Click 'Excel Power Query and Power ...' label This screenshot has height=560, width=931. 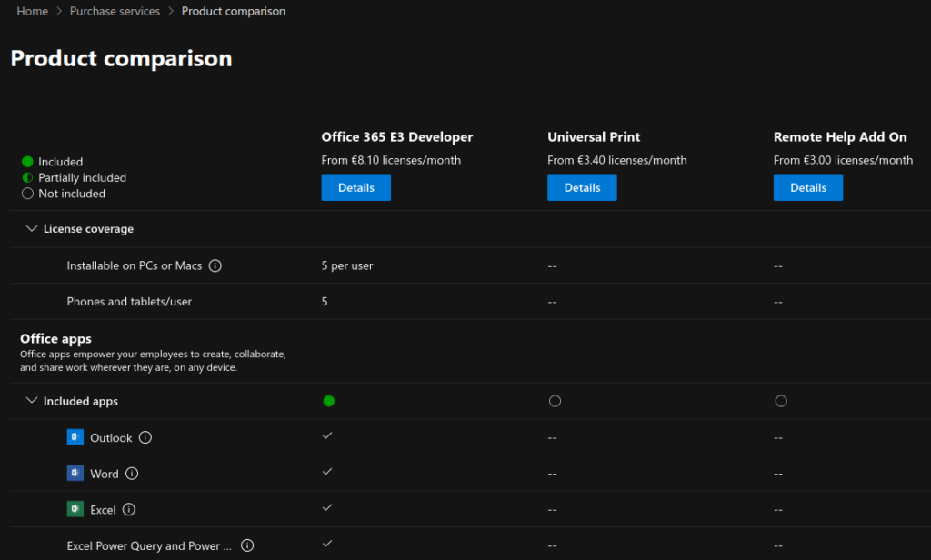(149, 545)
